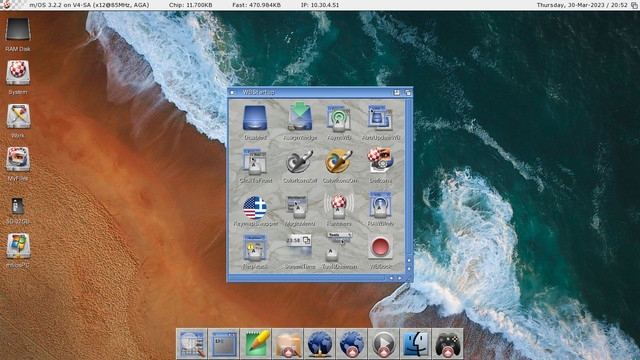Open the globe internet dock submenu icon
This screenshot has height=360, width=640.
tap(352, 344)
